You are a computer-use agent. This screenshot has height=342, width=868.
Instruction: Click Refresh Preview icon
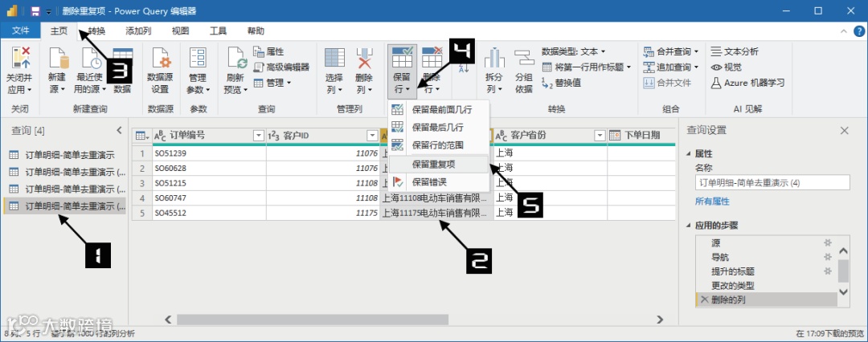[x=236, y=59]
